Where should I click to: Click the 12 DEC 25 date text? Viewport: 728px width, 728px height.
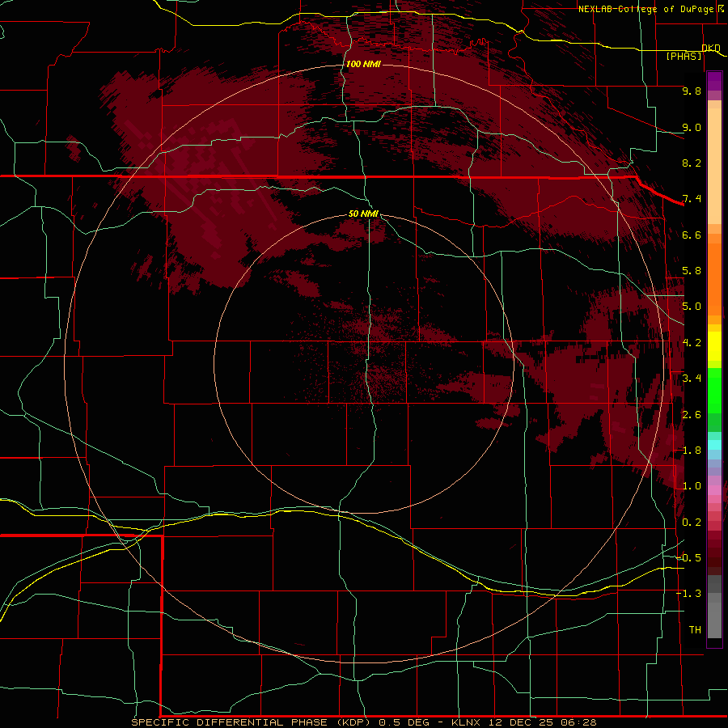point(520,722)
